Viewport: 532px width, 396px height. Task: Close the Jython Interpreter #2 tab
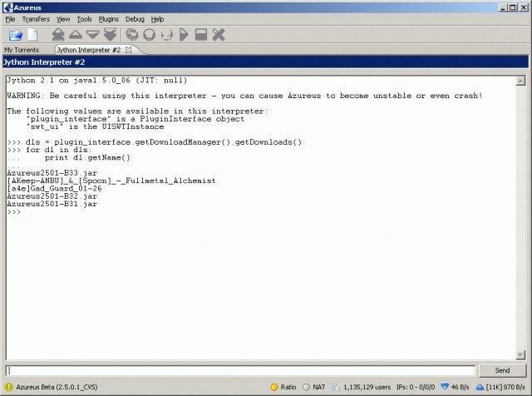click(129, 50)
